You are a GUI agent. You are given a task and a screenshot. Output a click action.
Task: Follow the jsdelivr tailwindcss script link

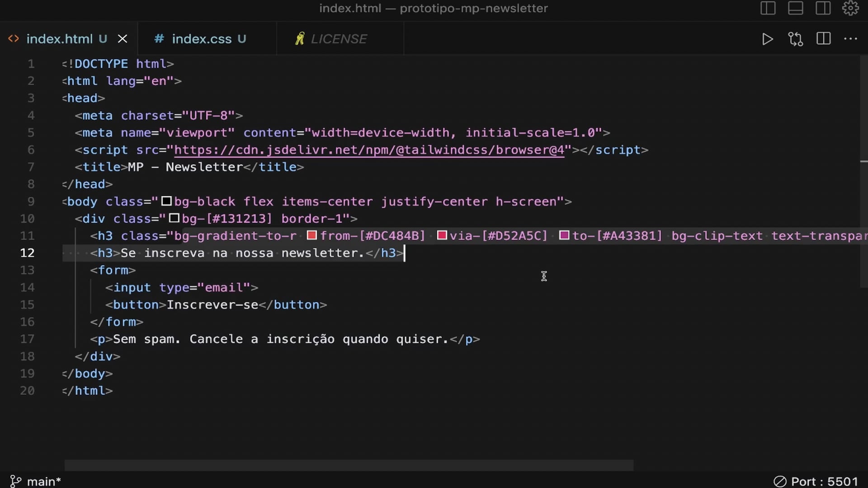pos(369,150)
